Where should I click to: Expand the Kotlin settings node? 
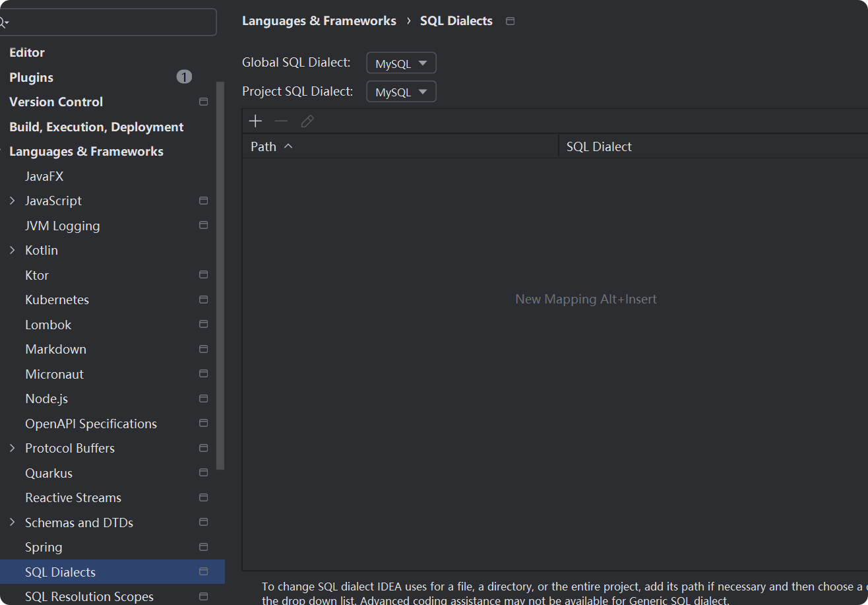(11, 249)
